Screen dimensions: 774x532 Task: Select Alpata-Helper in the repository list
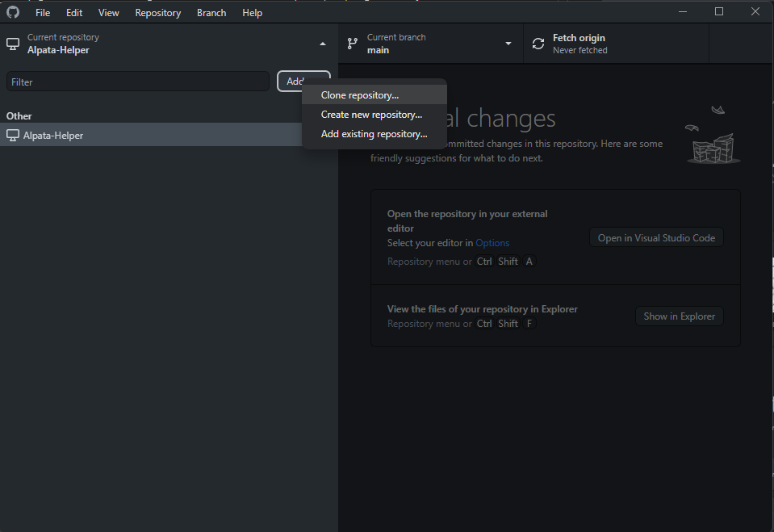coord(53,136)
